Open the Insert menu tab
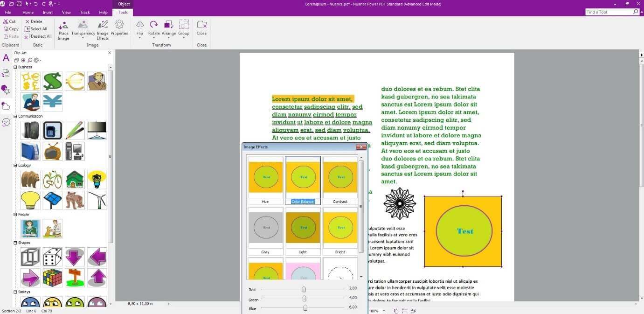 pos(48,12)
